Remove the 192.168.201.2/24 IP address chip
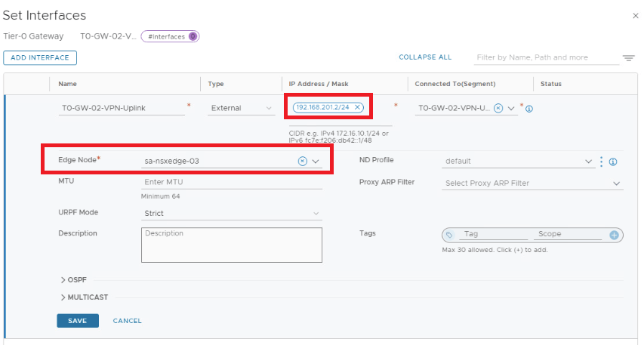The image size is (644, 345). [x=357, y=108]
